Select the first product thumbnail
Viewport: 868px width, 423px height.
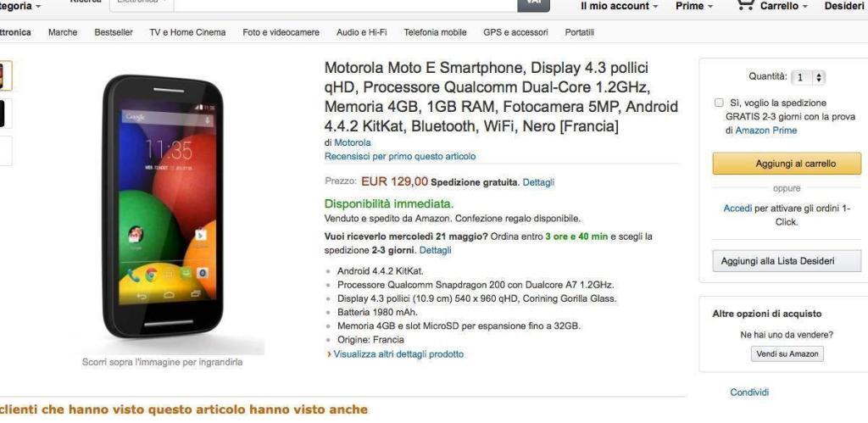point(3,75)
